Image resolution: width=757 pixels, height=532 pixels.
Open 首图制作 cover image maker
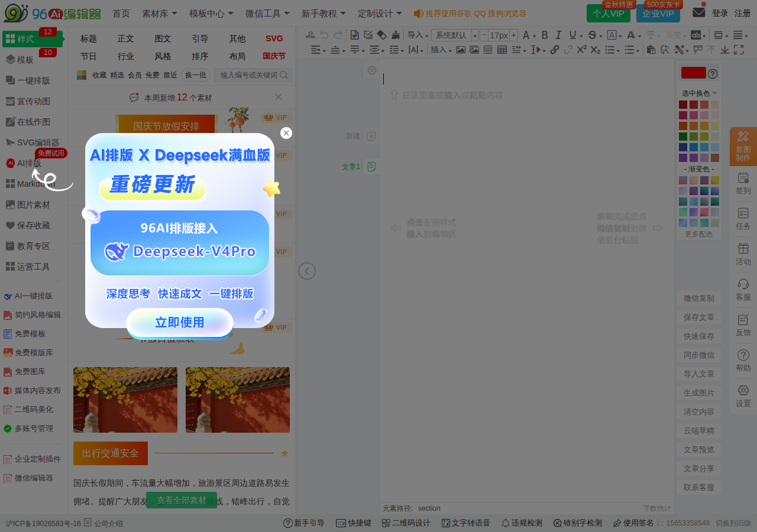tap(743, 147)
